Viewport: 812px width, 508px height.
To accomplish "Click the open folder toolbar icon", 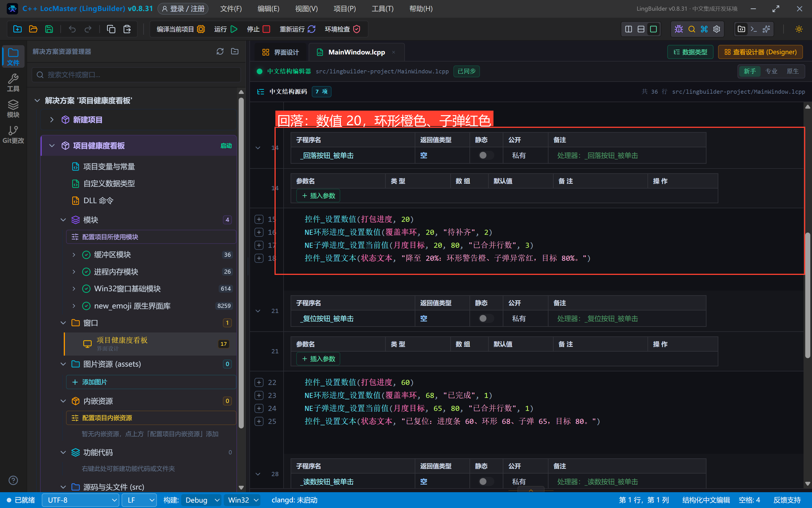I will tap(33, 29).
